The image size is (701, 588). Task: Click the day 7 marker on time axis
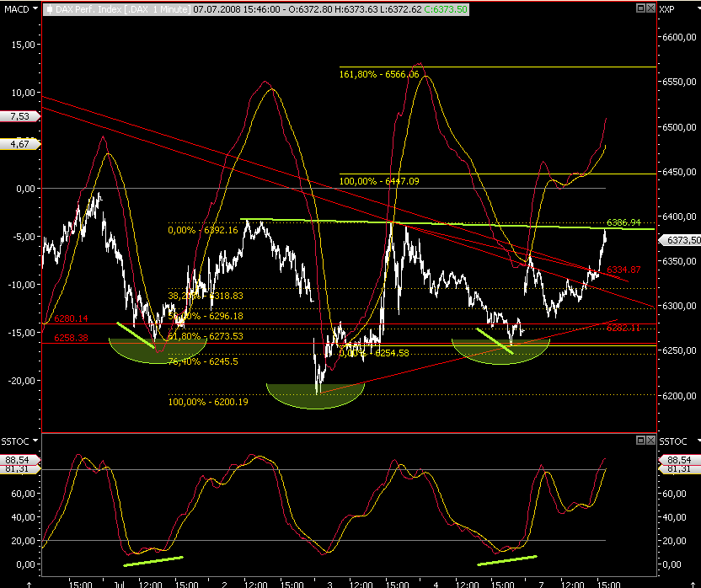(x=541, y=584)
